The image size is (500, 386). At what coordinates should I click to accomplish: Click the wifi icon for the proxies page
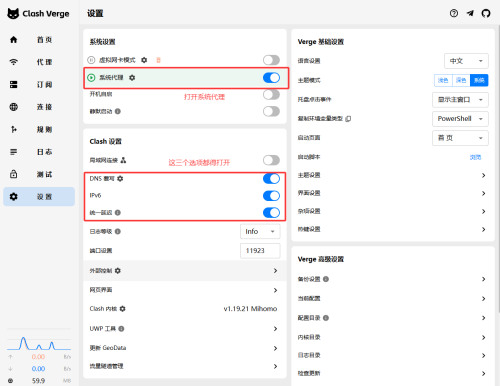point(13,62)
